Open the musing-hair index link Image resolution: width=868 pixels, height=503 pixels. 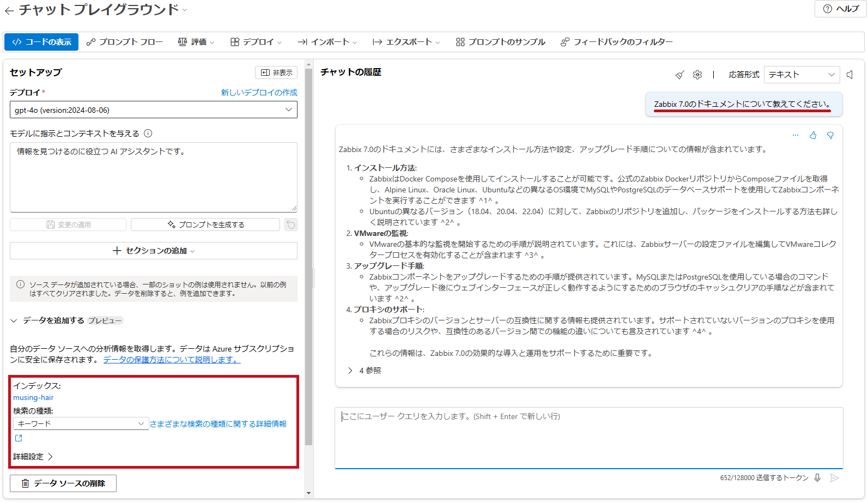[33, 398]
